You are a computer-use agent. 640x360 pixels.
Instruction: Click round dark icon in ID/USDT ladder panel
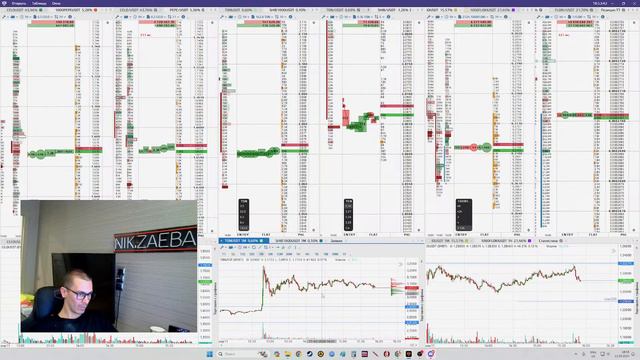coord(506,17)
